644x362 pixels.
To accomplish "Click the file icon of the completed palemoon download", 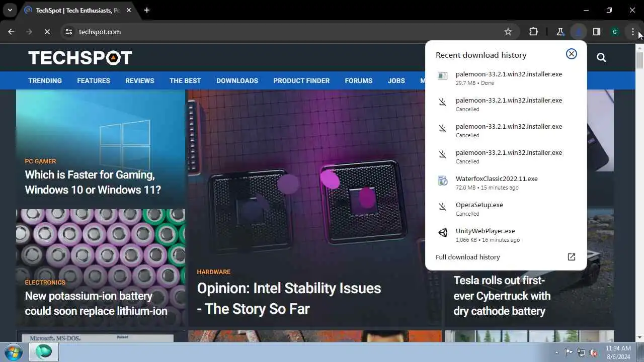I will click(442, 76).
